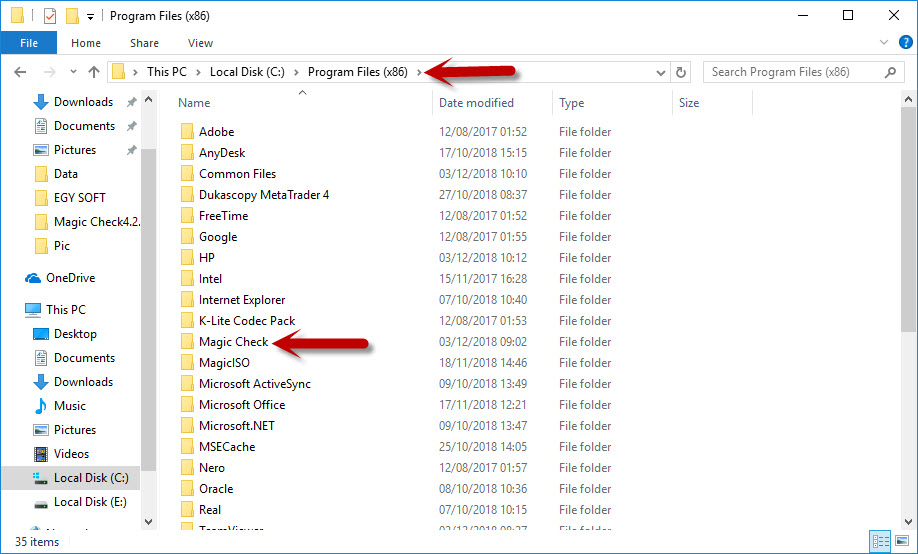Switch to Details view icon in status bar
918x554 pixels.
tap(881, 542)
